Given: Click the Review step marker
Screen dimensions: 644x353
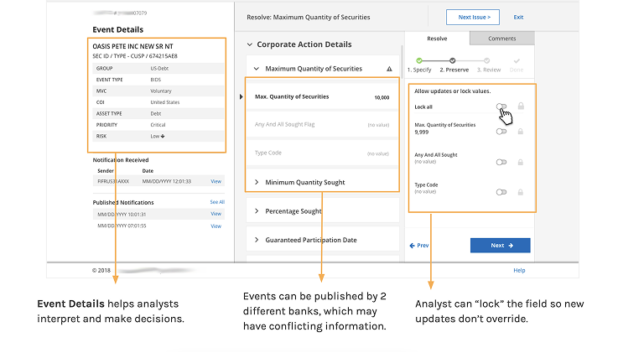Looking at the screenshot, I should pos(486,60).
